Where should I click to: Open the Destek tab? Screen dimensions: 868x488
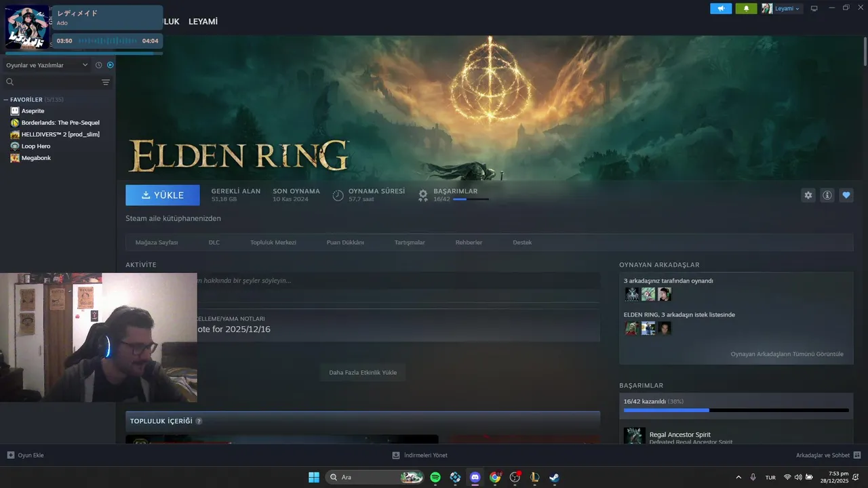click(x=522, y=243)
